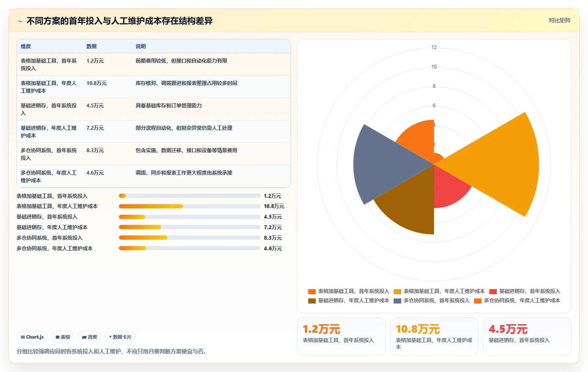
Task: Click the 对比矩阵 label in the header
Action: (x=559, y=20)
